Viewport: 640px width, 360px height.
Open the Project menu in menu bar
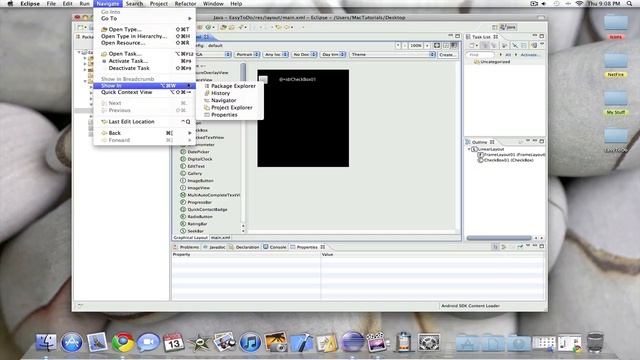tap(159, 4)
